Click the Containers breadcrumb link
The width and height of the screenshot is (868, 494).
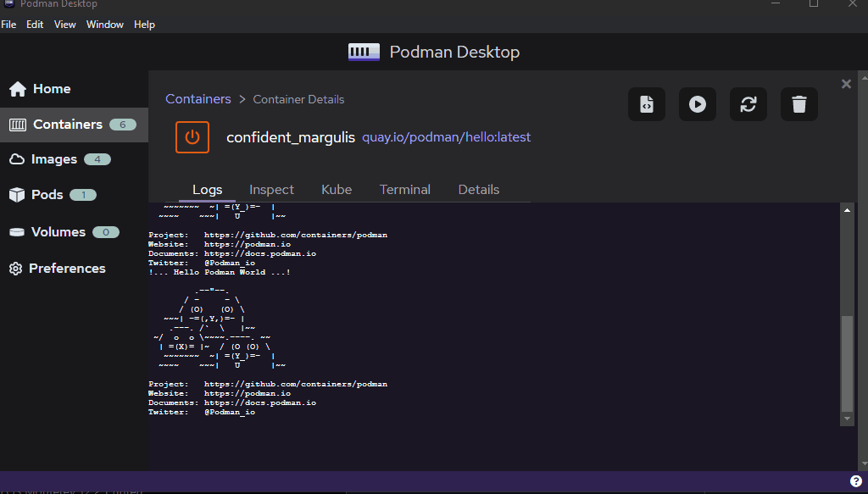(x=198, y=98)
